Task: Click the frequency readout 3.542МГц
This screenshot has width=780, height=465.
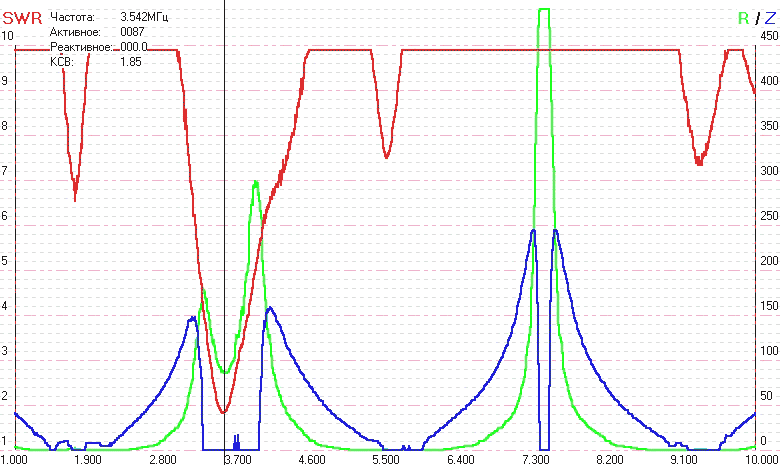Action: (144, 17)
